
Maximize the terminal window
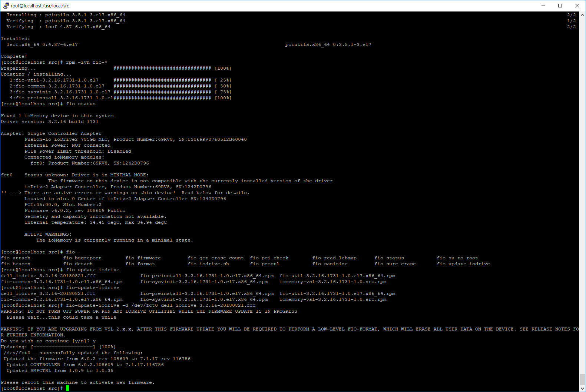coord(560,6)
